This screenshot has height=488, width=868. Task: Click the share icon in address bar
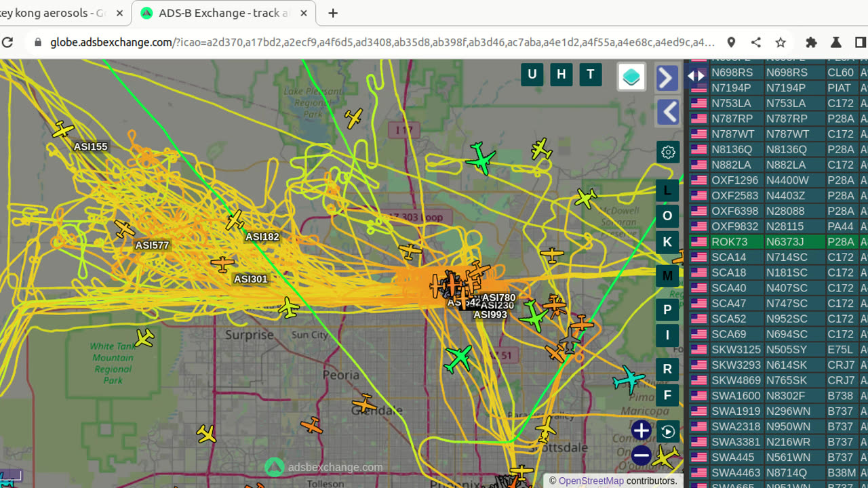point(755,42)
